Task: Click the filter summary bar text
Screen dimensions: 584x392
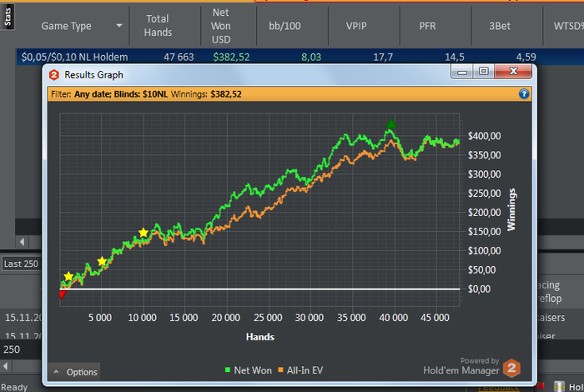Action: click(x=146, y=94)
